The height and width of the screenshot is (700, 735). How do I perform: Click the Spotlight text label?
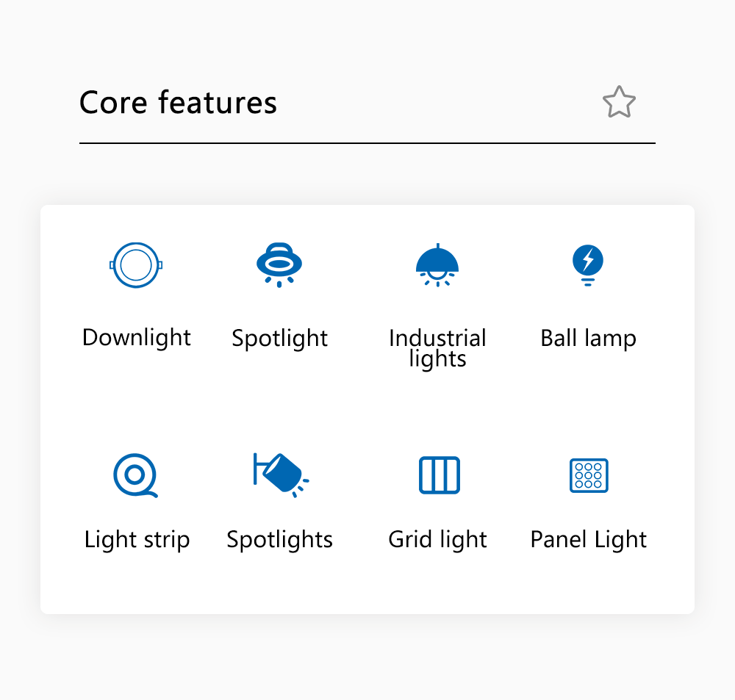coord(280,339)
